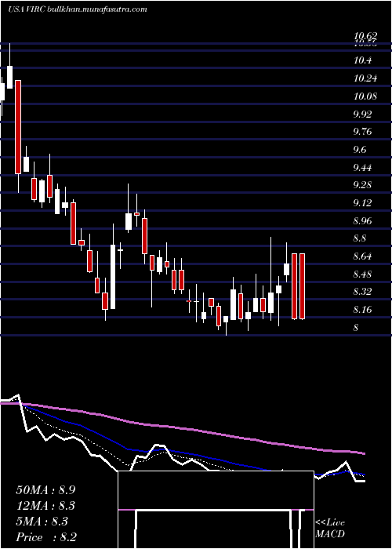Click the 8.96 price axis label

coord(362,220)
